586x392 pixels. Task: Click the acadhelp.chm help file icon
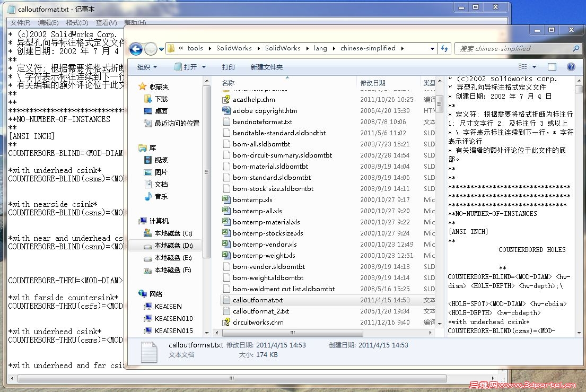coord(226,99)
